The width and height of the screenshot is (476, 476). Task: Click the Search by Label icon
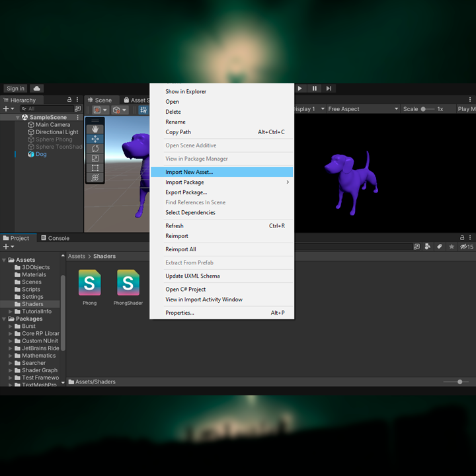(439, 247)
